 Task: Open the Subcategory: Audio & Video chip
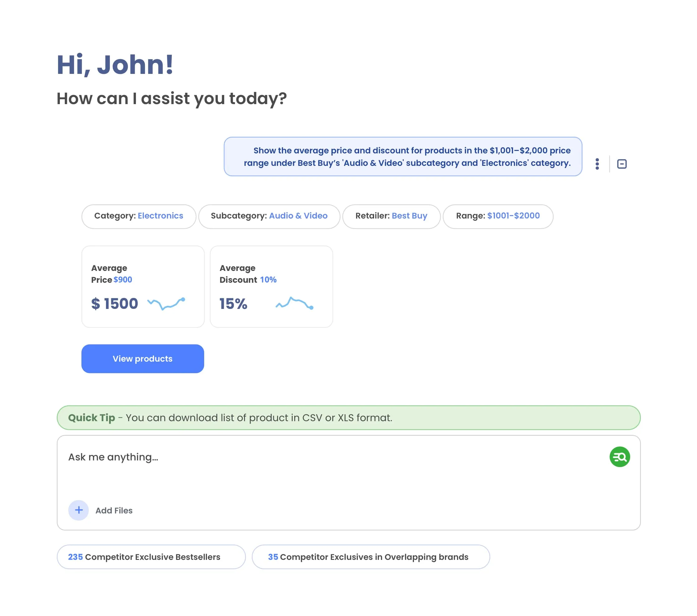click(269, 216)
